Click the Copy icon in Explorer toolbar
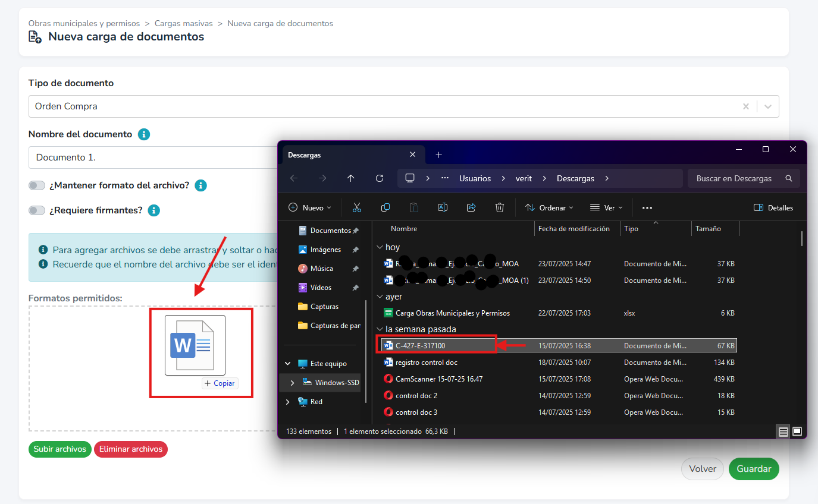The height and width of the screenshot is (504, 818). click(386, 207)
